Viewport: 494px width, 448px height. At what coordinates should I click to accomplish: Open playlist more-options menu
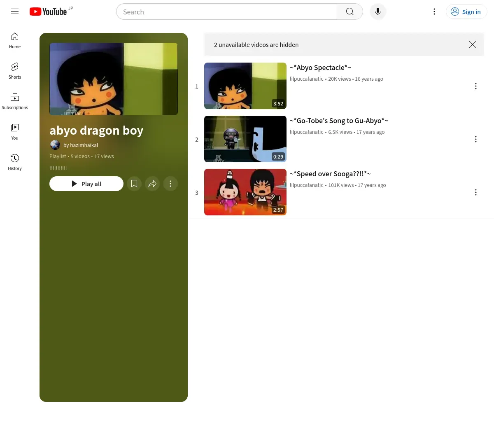coord(170,184)
